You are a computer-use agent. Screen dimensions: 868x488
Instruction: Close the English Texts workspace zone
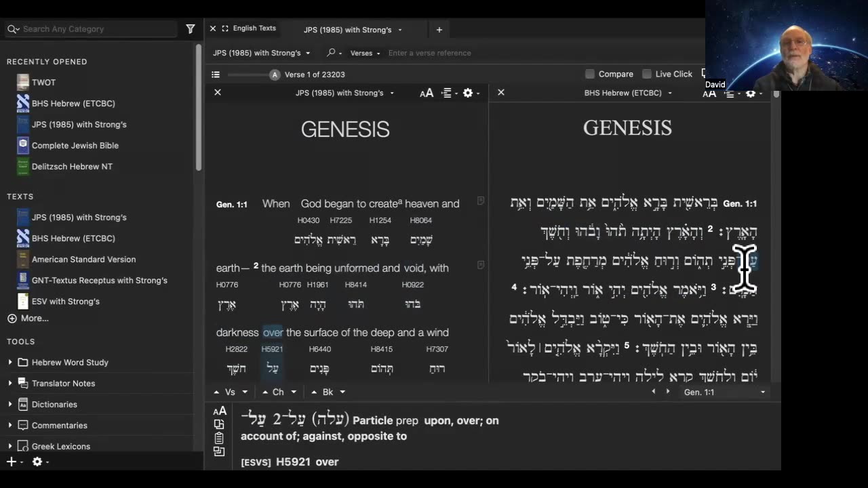click(213, 28)
